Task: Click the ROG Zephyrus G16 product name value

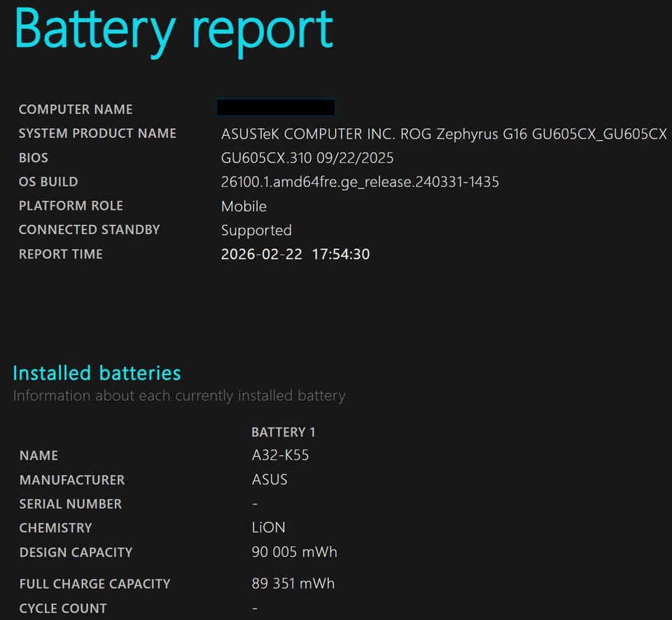Action: 444,135
